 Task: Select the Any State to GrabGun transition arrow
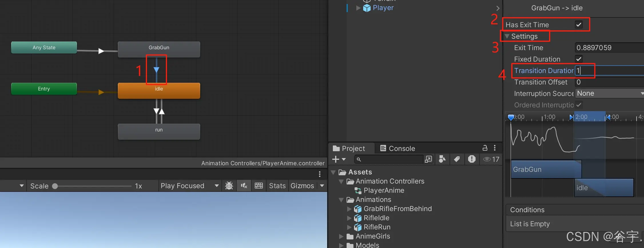(101, 51)
